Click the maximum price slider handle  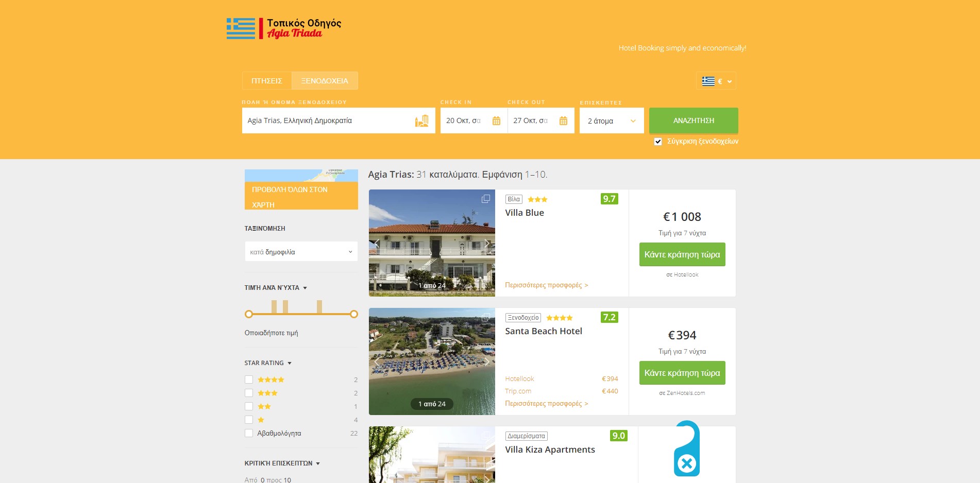click(x=354, y=314)
